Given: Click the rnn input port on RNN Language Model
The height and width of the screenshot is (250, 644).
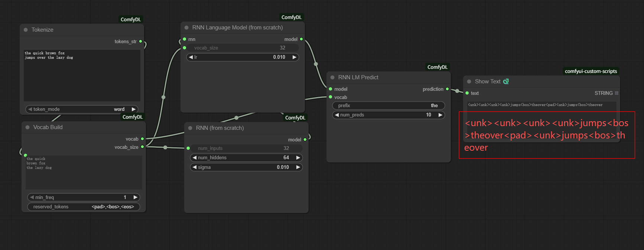Looking at the screenshot, I should (185, 39).
